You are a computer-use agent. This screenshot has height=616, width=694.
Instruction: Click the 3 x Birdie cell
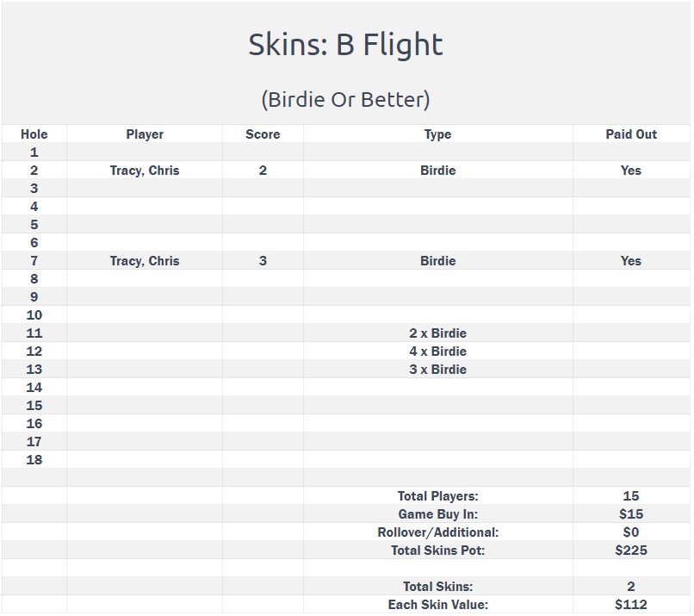pyautogui.click(x=437, y=370)
